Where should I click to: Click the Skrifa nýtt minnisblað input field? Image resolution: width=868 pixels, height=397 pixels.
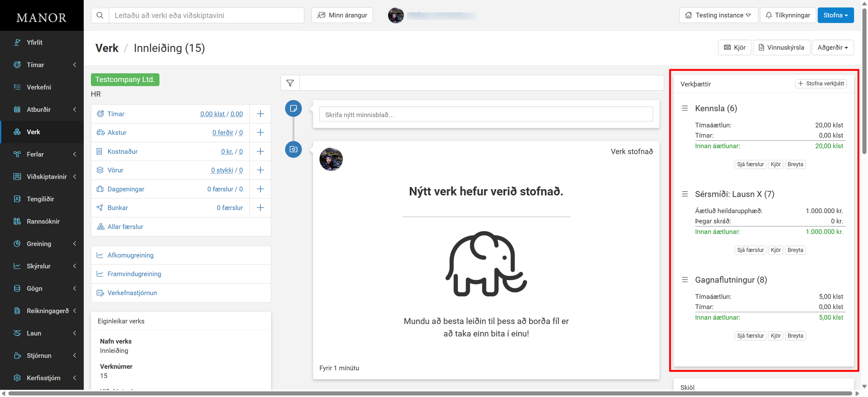click(486, 115)
